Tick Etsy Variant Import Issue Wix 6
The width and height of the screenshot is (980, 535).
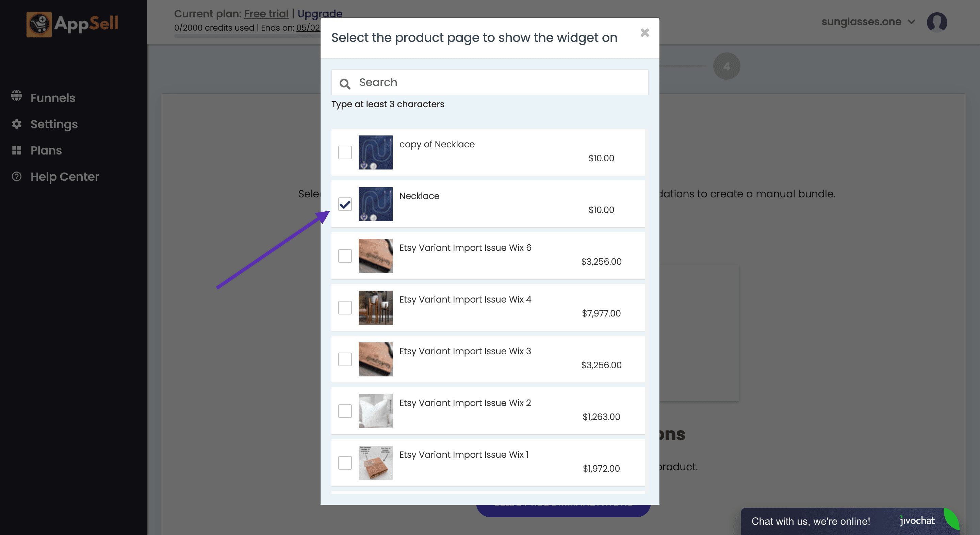point(345,256)
